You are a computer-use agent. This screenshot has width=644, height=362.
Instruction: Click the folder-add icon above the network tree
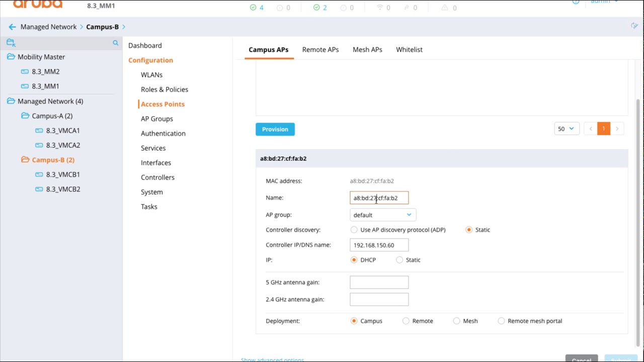pyautogui.click(x=11, y=43)
